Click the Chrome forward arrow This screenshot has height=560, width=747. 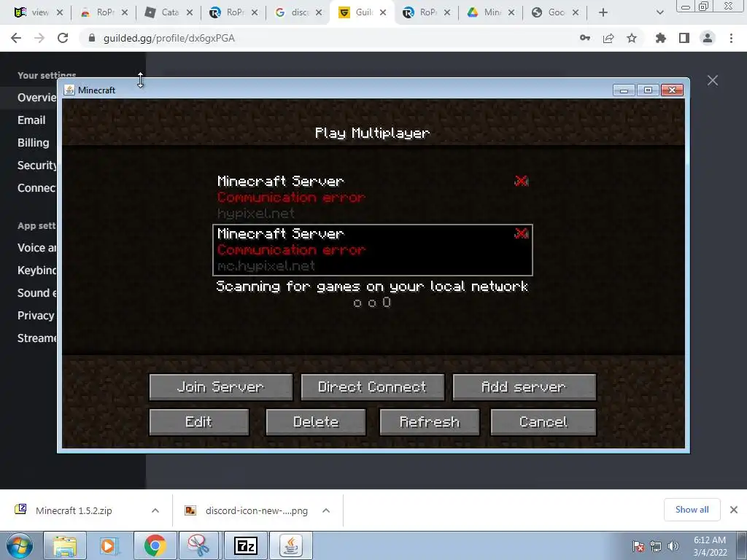(39, 38)
